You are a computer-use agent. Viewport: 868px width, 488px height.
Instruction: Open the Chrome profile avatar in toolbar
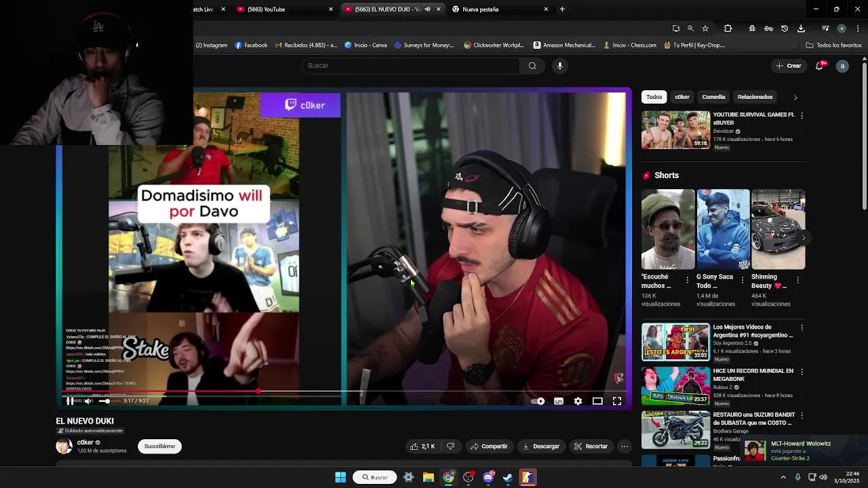(x=842, y=28)
